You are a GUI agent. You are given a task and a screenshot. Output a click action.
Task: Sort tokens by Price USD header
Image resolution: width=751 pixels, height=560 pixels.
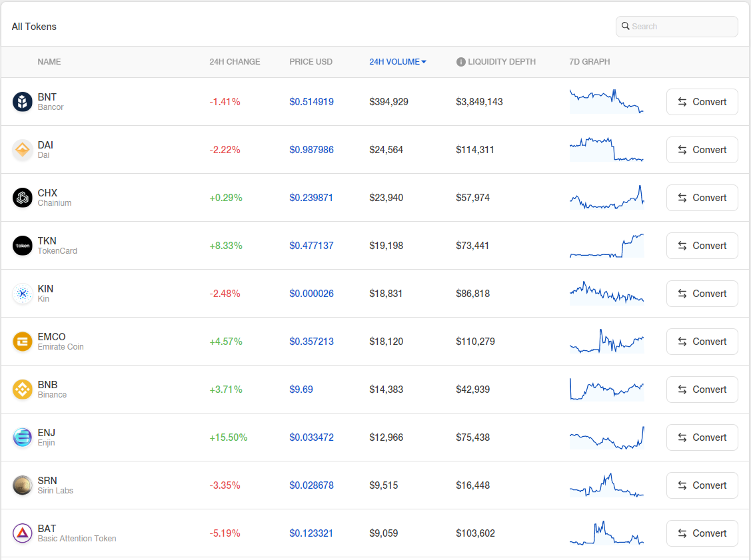(311, 62)
